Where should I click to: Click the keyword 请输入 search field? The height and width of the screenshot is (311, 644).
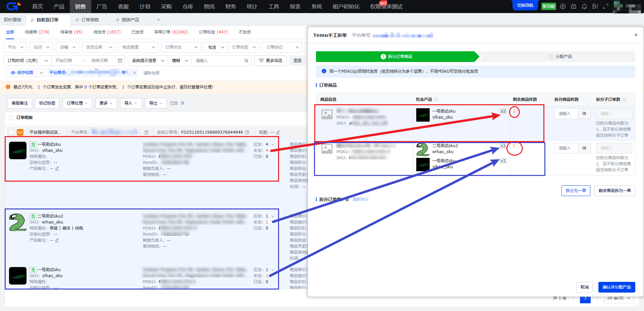click(x=218, y=61)
